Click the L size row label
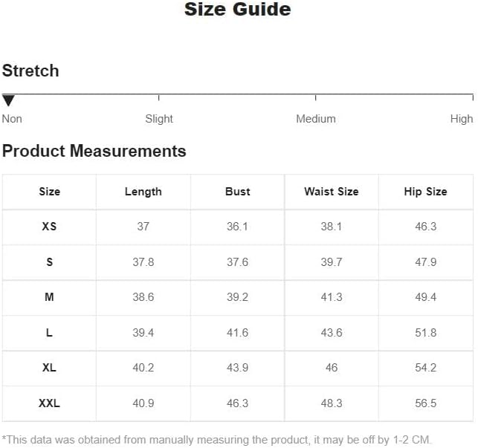The width and height of the screenshot is (478, 448). pyautogui.click(x=49, y=333)
